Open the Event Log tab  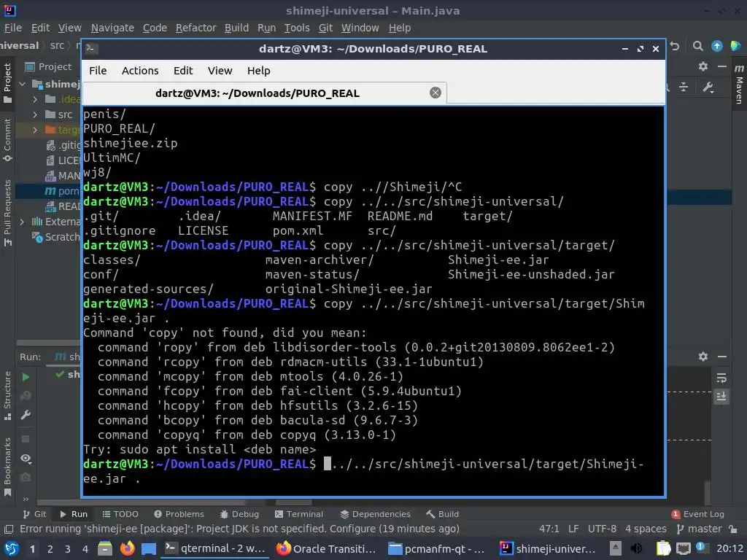pyautogui.click(x=698, y=514)
